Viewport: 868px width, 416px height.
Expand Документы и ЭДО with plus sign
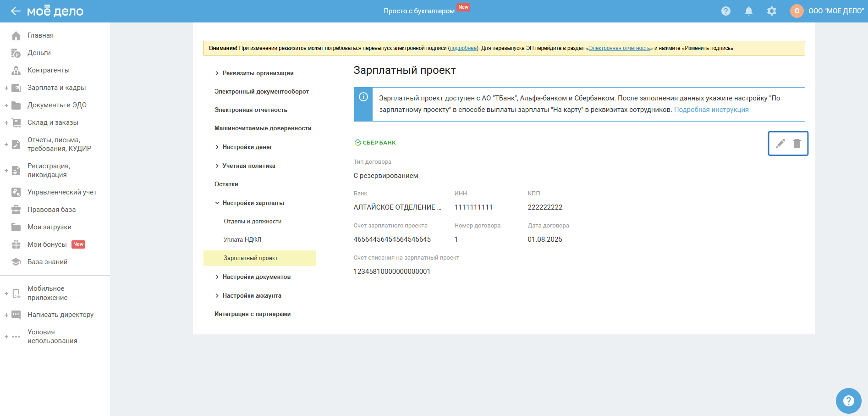[x=6, y=105]
